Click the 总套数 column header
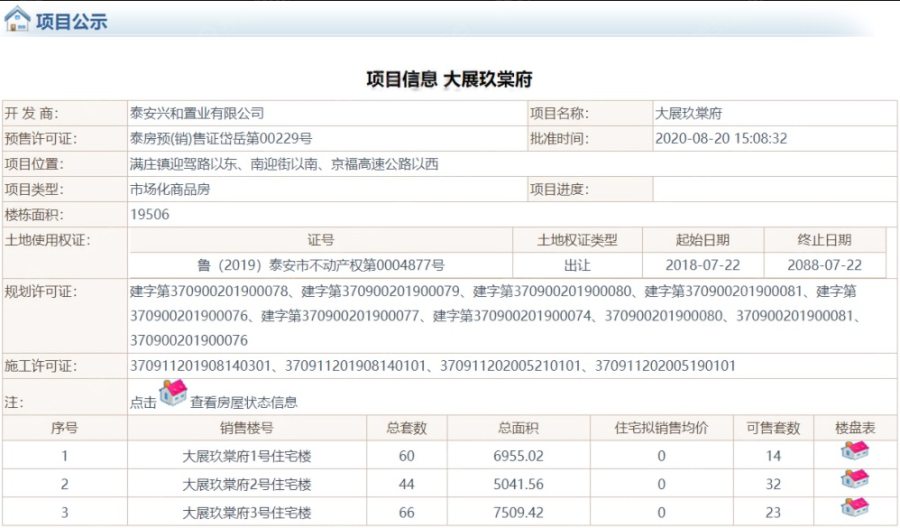This screenshot has width=900, height=528. coord(406,428)
